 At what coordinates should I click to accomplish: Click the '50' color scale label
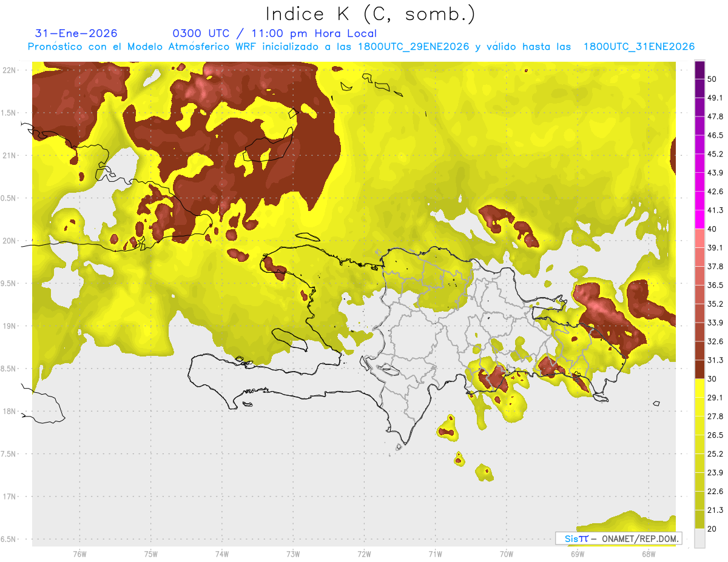tap(712, 79)
